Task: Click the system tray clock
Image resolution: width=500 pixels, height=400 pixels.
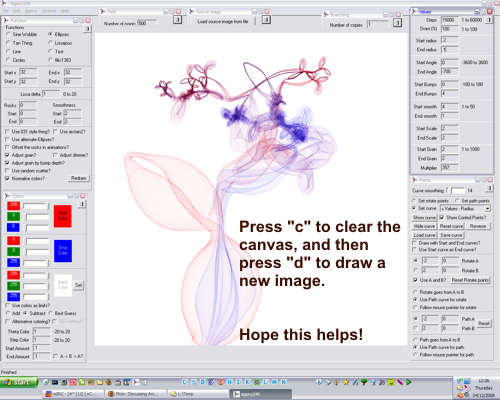Action: (x=484, y=381)
